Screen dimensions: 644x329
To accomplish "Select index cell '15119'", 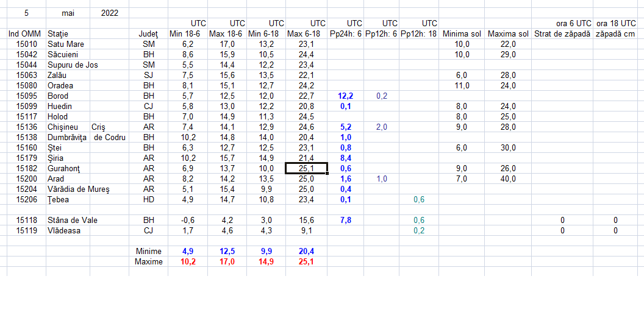I will click(x=26, y=231).
